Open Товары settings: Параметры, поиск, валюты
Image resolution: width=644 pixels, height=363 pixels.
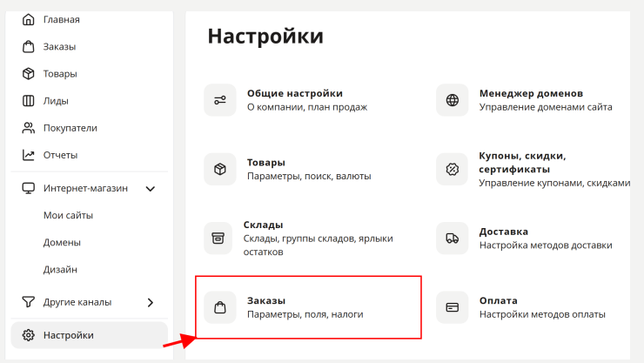tap(287, 169)
